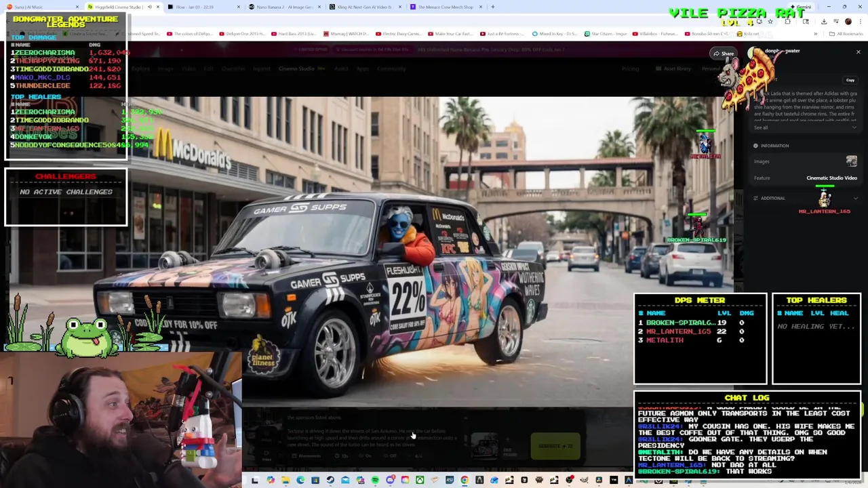This screenshot has height=488, width=868.
Task: Open the Mail app from the taskbar
Action: (345, 480)
